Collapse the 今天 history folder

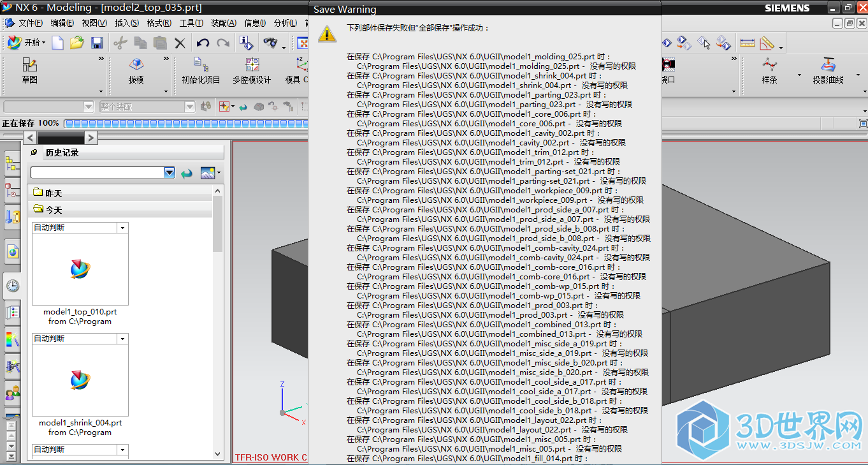pyautogui.click(x=120, y=209)
